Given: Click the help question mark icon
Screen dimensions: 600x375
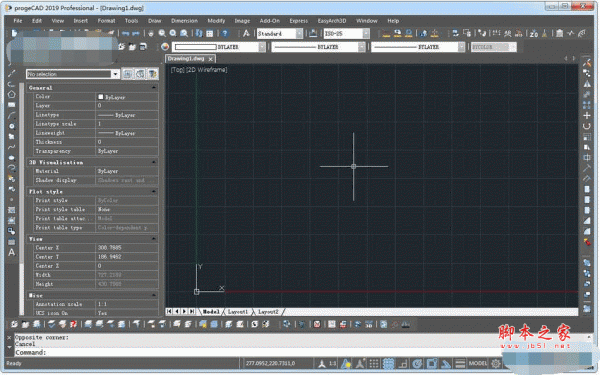Looking at the screenshot, I should [x=225, y=34].
